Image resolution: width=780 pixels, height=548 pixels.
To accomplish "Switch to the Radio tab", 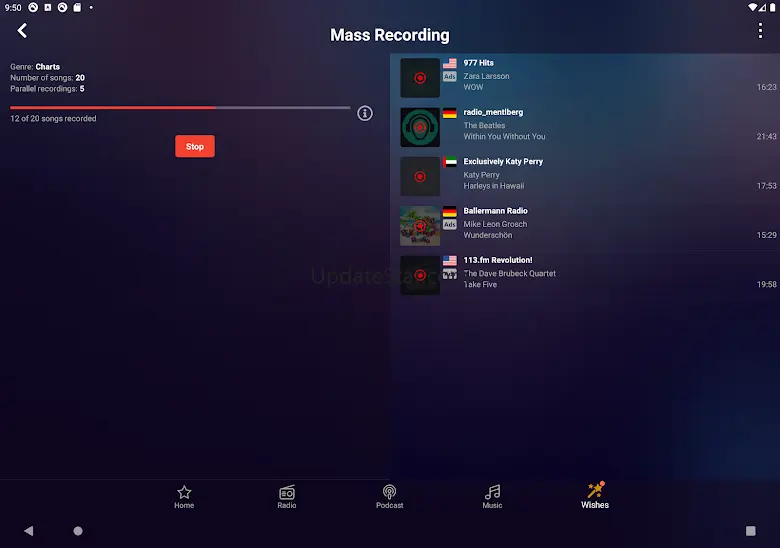I will coord(287,497).
